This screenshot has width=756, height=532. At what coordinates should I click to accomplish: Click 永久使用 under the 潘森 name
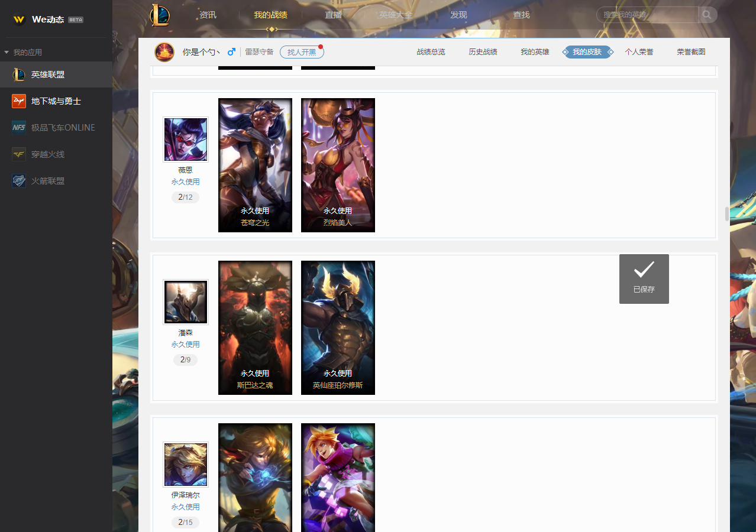coord(186,345)
